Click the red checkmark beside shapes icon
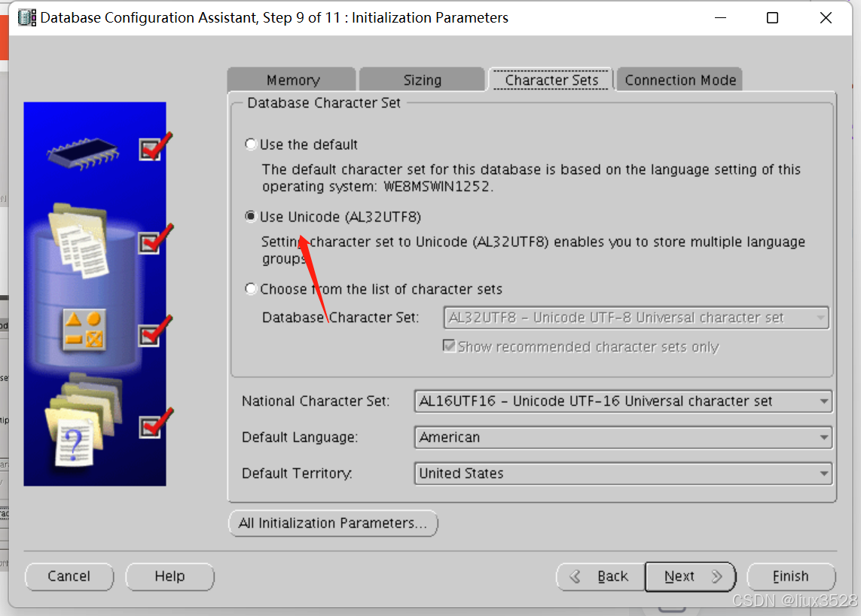Screen dimensions: 861x616 click(155, 331)
